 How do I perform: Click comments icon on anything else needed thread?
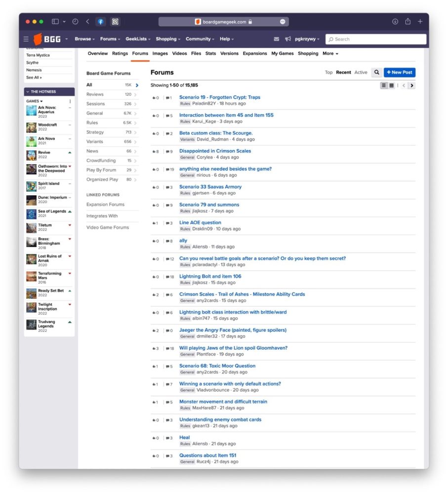(167, 169)
